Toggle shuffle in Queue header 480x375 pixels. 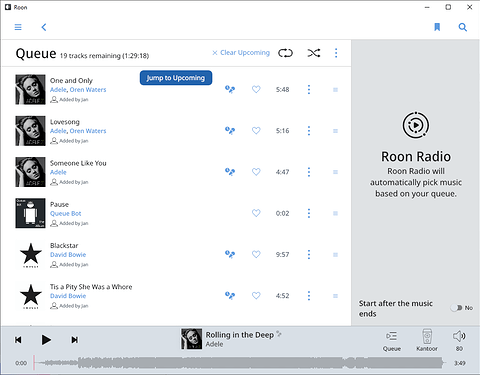tap(314, 53)
